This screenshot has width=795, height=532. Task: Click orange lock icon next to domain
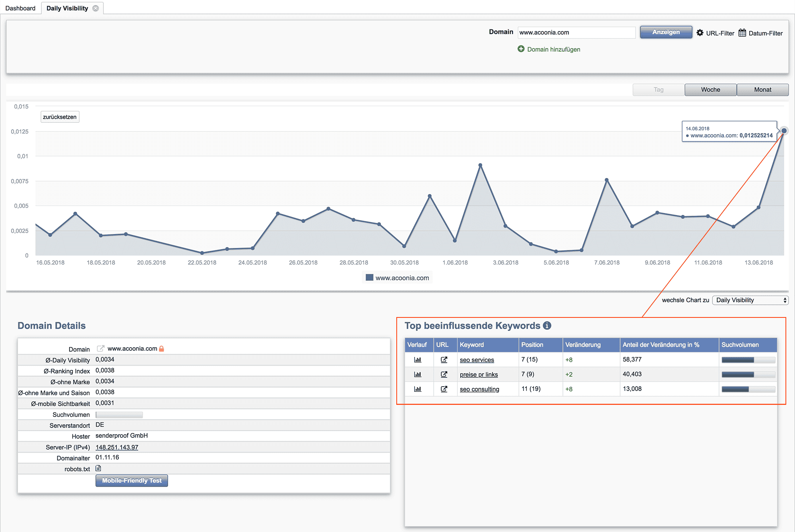pyautogui.click(x=161, y=348)
